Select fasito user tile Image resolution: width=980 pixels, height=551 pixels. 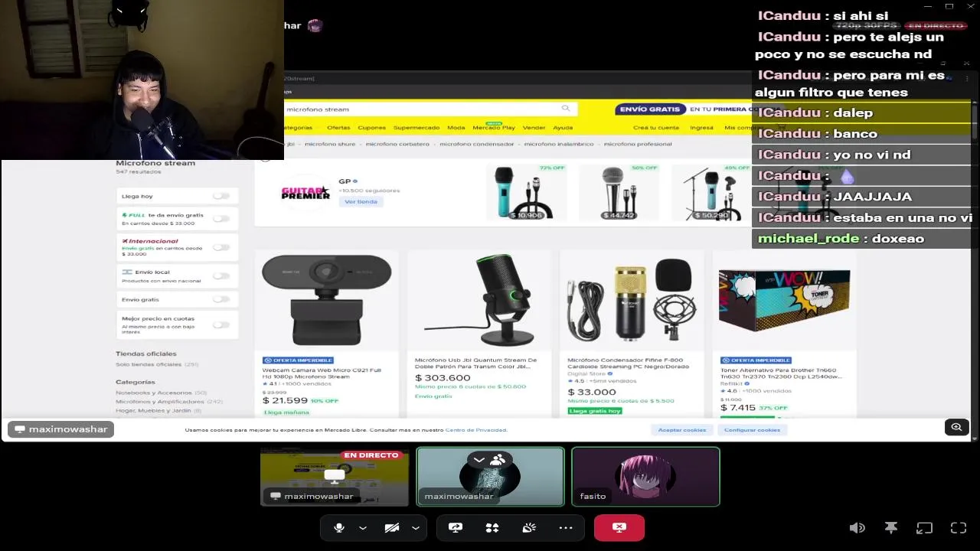[645, 477]
